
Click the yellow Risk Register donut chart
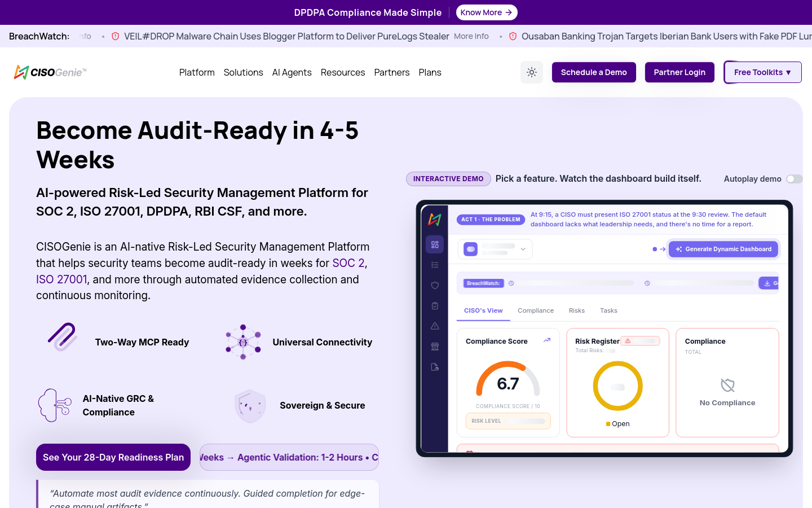click(x=618, y=386)
